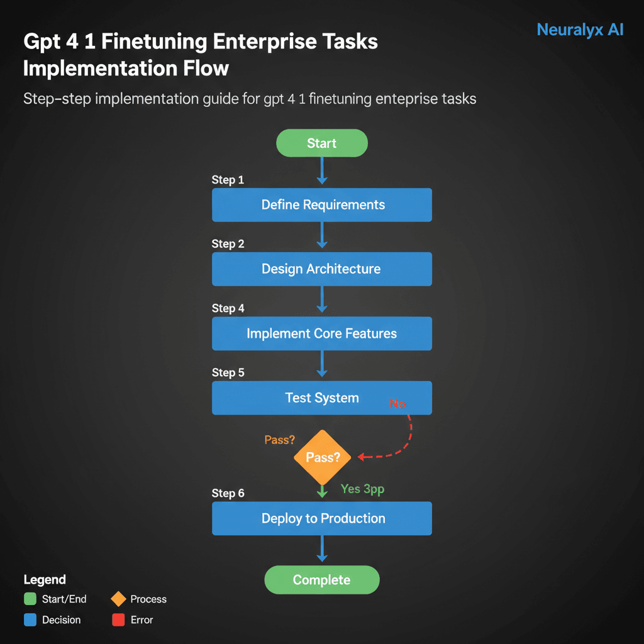Click the red dashed arrow head
Image resolution: width=644 pixels, height=644 pixels.
click(361, 457)
